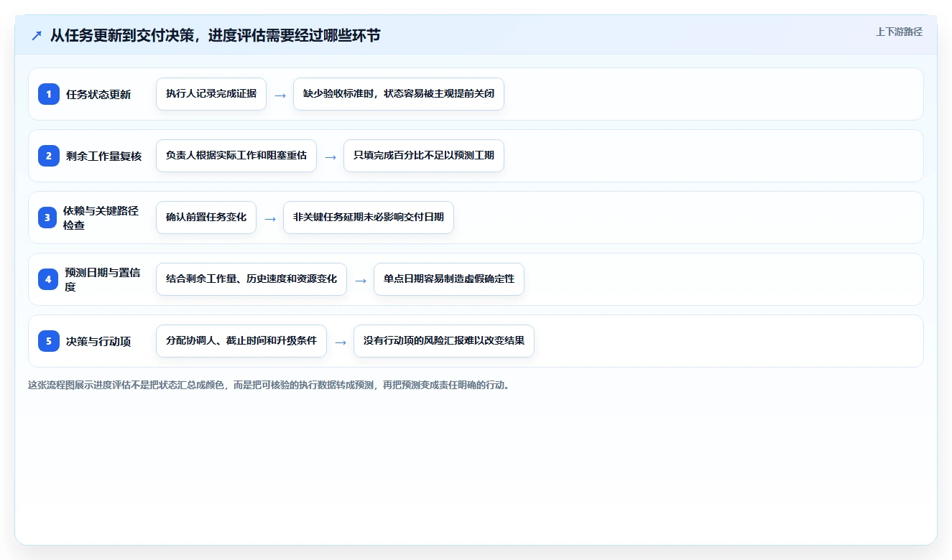This screenshot has width=952, height=560.
Task: Click the 只填完成百分比不足以预测工期 box
Action: [424, 156]
